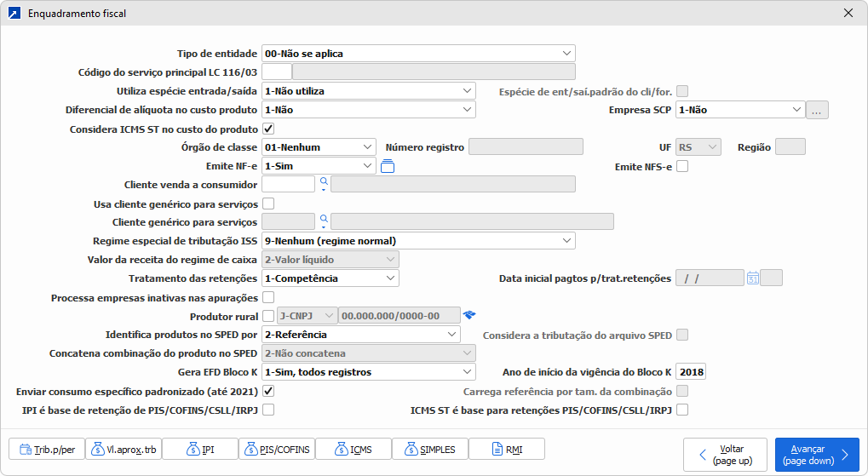The height and width of the screenshot is (476, 868).
Task: Open the Trib.p/per button
Action: tap(47, 449)
